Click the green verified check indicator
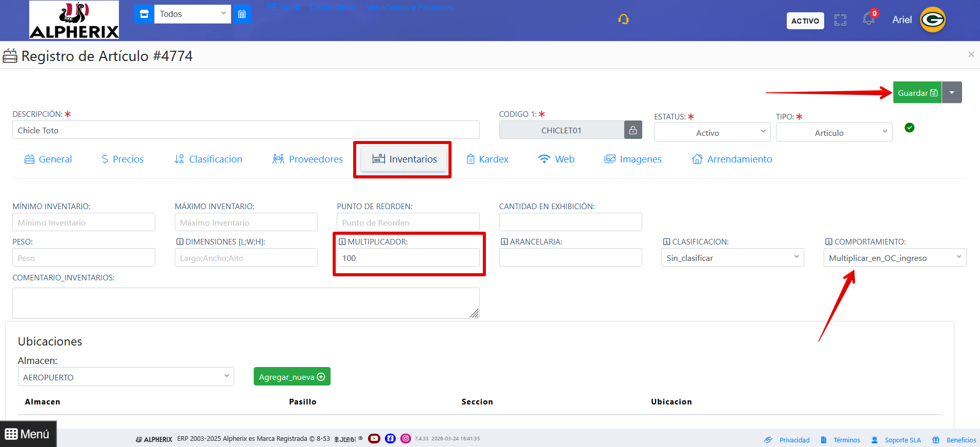The image size is (980, 447). pyautogui.click(x=909, y=128)
